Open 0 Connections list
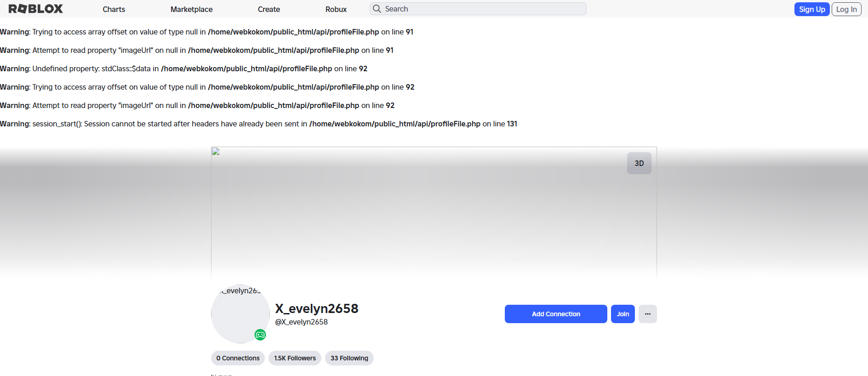Image resolution: width=868 pixels, height=376 pixels. (238, 358)
